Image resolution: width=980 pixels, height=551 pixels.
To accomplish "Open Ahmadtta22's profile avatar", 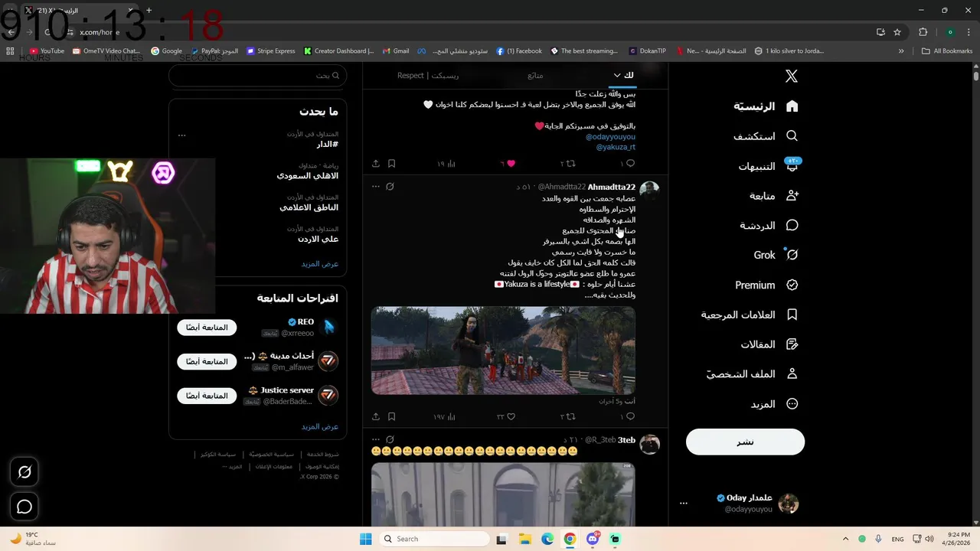I will pyautogui.click(x=649, y=191).
